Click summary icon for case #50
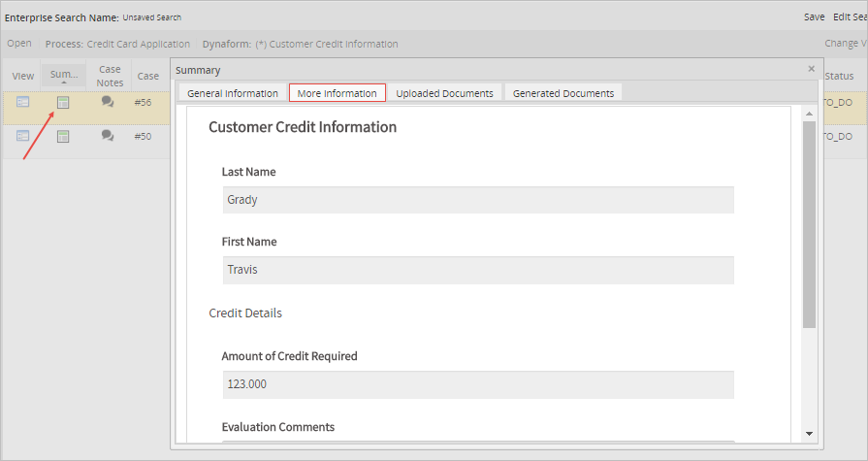The image size is (868, 461). tap(63, 137)
